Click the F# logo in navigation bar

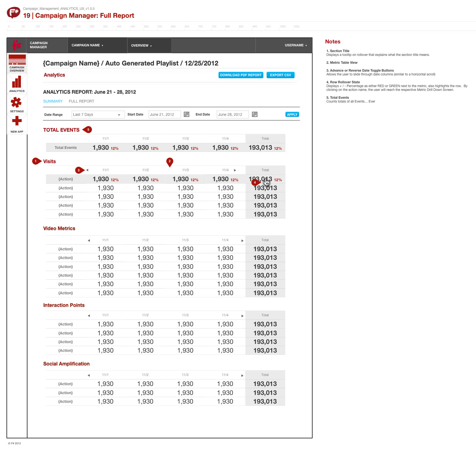click(x=17, y=45)
